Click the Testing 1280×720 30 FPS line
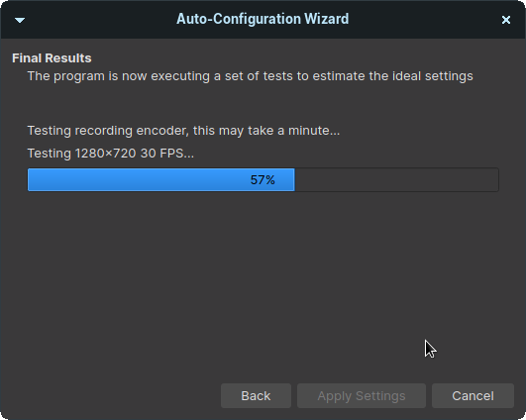The height and width of the screenshot is (420, 526). [x=111, y=154]
